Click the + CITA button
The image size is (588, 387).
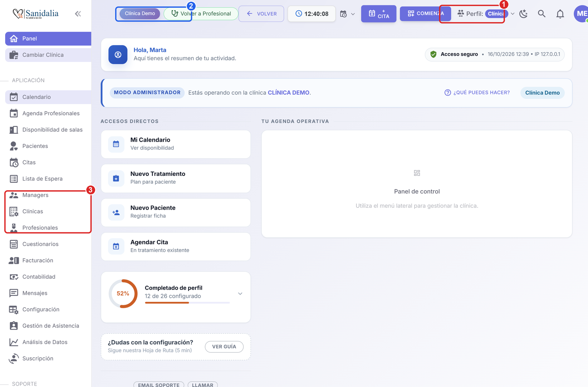point(379,14)
